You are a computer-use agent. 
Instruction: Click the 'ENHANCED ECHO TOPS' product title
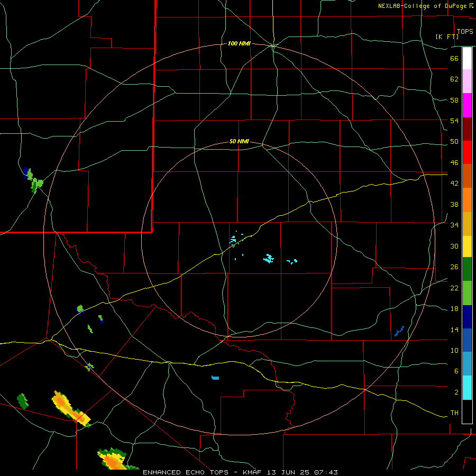[x=186, y=472]
